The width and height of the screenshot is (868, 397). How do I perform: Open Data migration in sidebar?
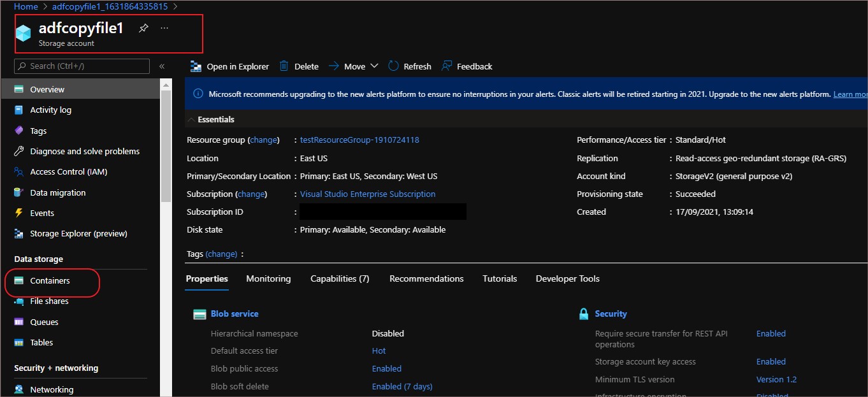coord(58,192)
